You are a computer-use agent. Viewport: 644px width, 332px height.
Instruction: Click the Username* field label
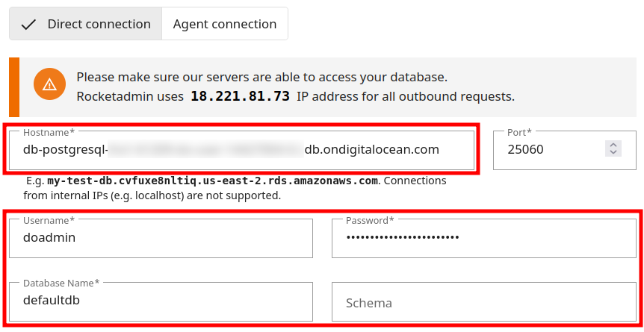pyautogui.click(x=49, y=221)
